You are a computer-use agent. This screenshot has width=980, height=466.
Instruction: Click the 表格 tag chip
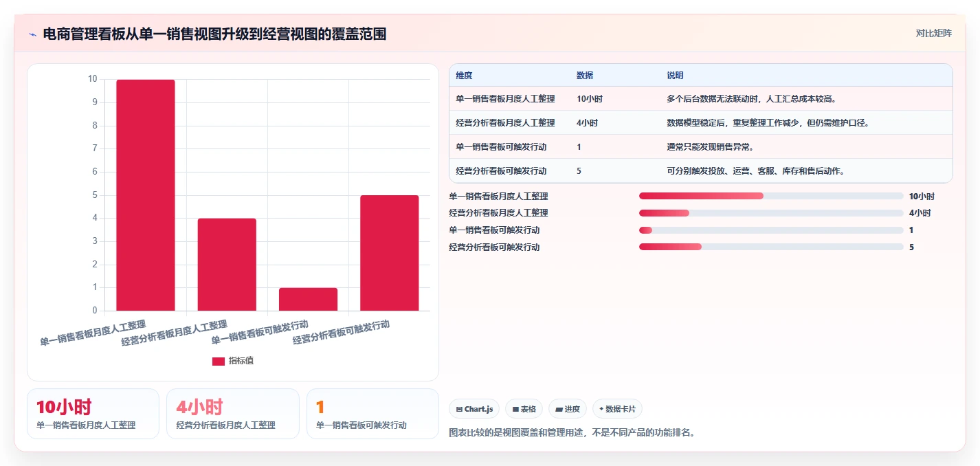pyautogui.click(x=524, y=409)
